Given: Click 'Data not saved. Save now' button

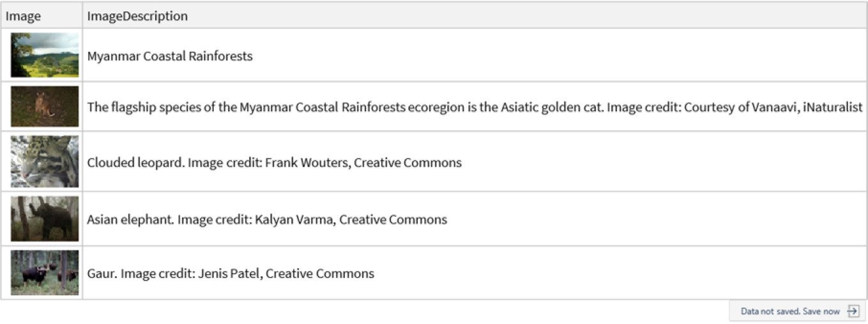Looking at the screenshot, I should pos(798,311).
